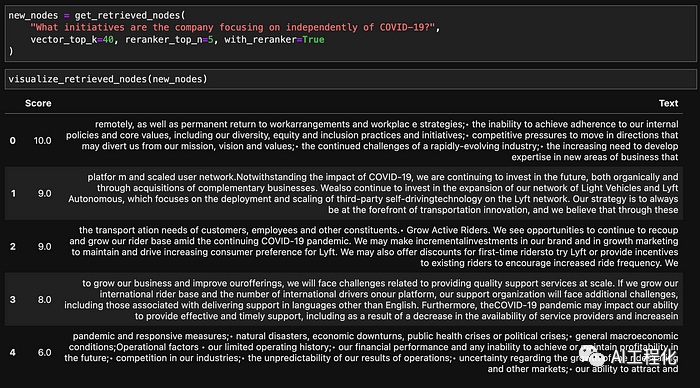Click text starting 'pandemic and responsive measures'
700x388 pixels.
tap(371, 352)
